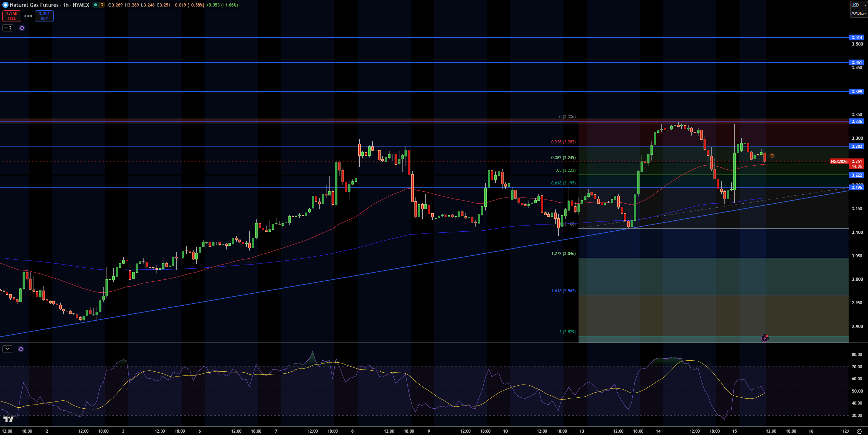Select Fibonacci level label 1.618 (2.967)
868x435 pixels.
(x=563, y=291)
